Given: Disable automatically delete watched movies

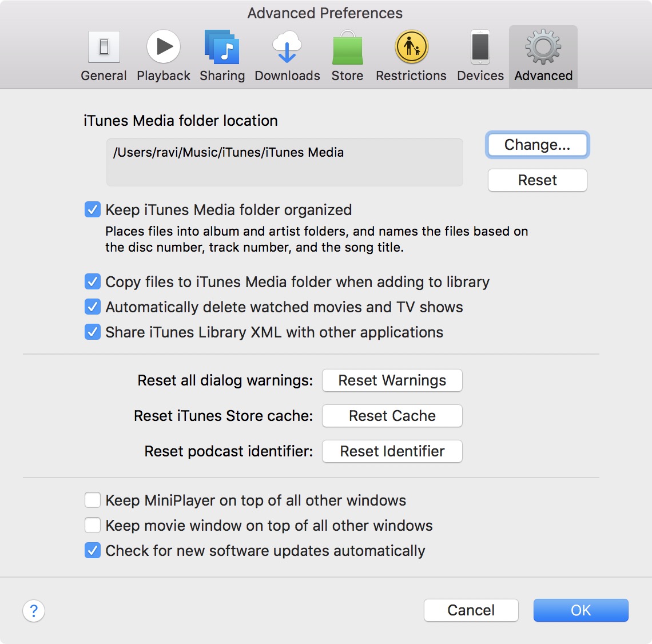Looking at the screenshot, I should [x=92, y=307].
